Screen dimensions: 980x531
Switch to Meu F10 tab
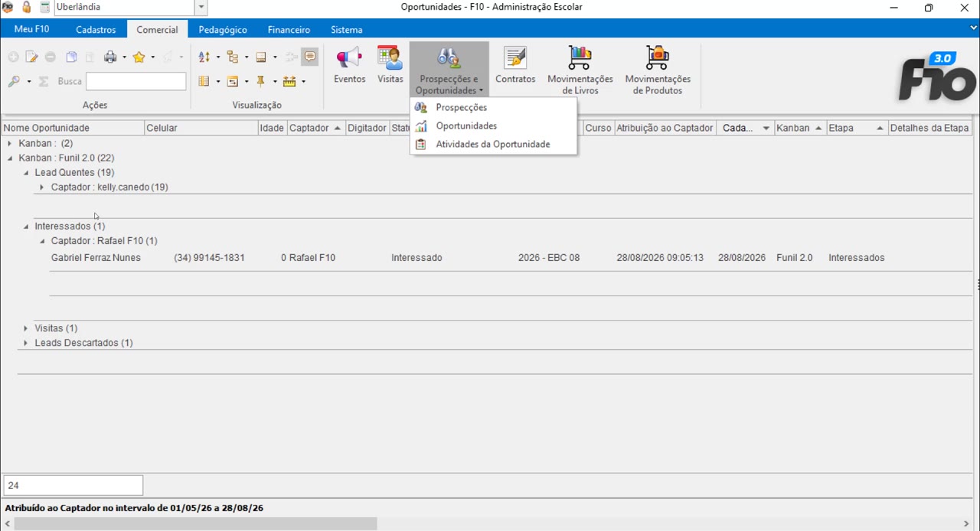tap(31, 29)
